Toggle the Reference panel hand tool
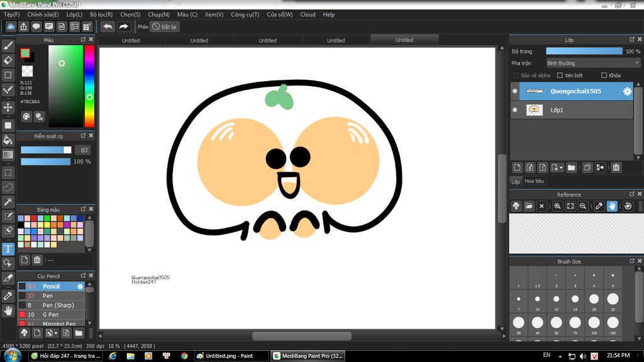 point(612,206)
